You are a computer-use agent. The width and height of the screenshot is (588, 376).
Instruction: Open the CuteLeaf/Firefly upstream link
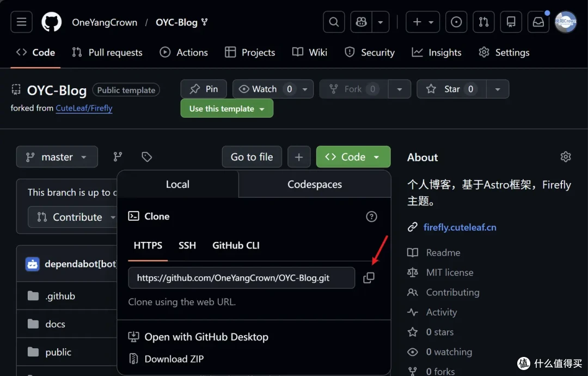[x=84, y=108]
